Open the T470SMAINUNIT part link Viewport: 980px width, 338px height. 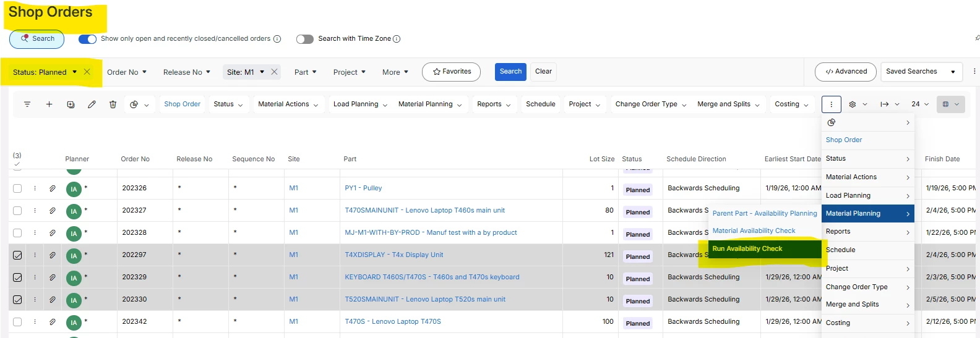(424, 211)
